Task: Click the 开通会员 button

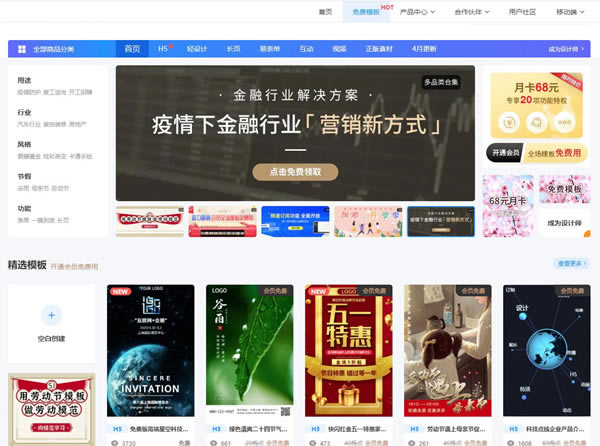Action: 505,153
